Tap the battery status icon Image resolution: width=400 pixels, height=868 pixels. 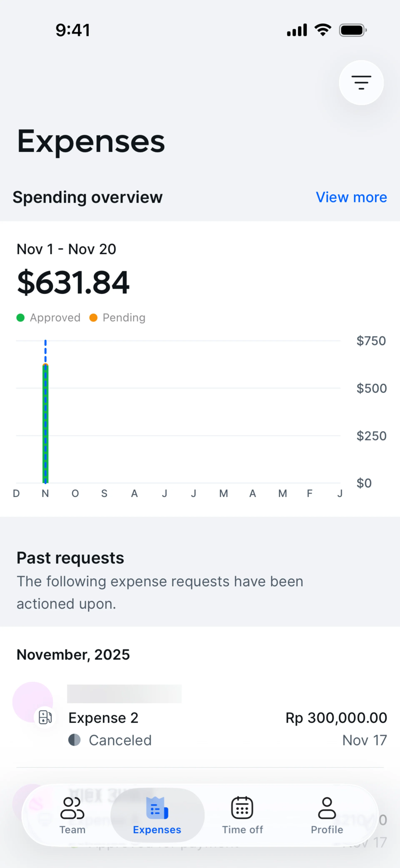point(352,30)
